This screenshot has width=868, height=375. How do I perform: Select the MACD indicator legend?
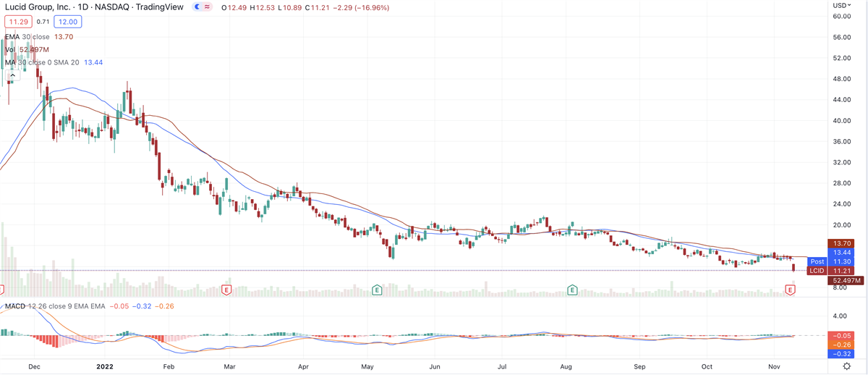click(16, 307)
